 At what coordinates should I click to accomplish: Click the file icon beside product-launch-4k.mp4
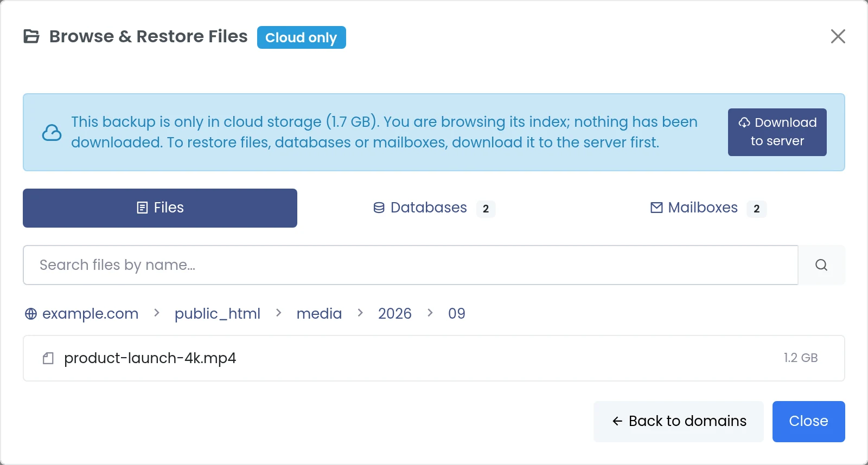pyautogui.click(x=48, y=358)
